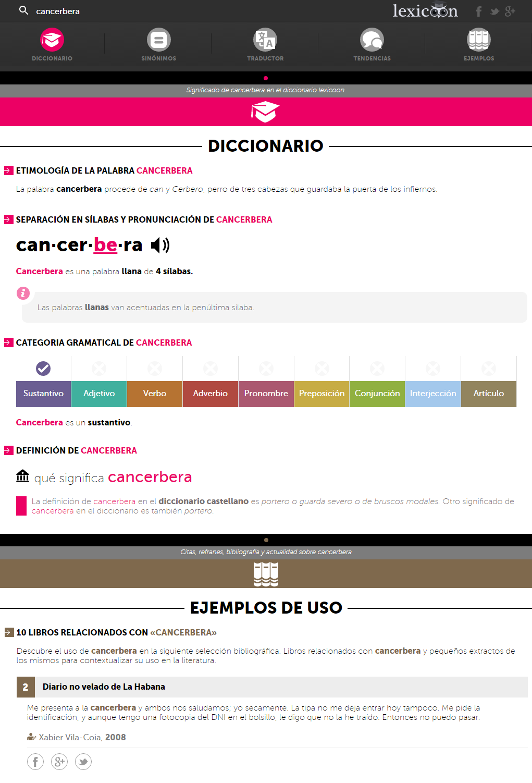Click the number 2 book badge
This screenshot has width=532, height=783.
pos(26,687)
